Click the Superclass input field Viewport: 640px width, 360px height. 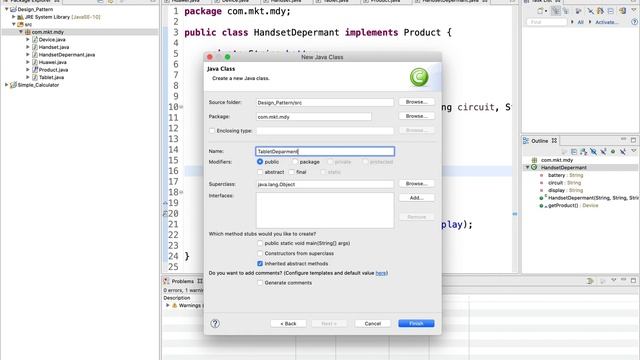(325, 184)
